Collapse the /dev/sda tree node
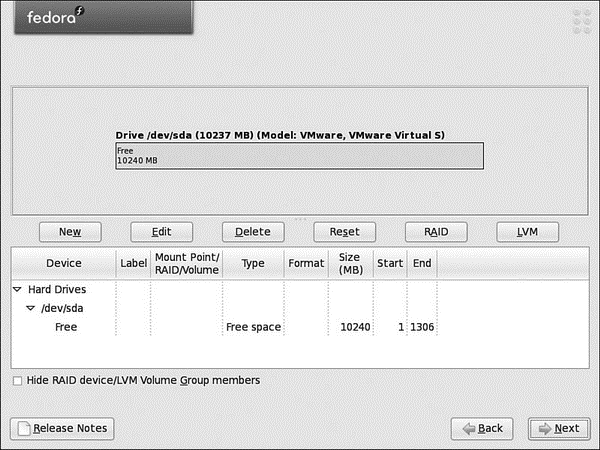 [x=31, y=308]
